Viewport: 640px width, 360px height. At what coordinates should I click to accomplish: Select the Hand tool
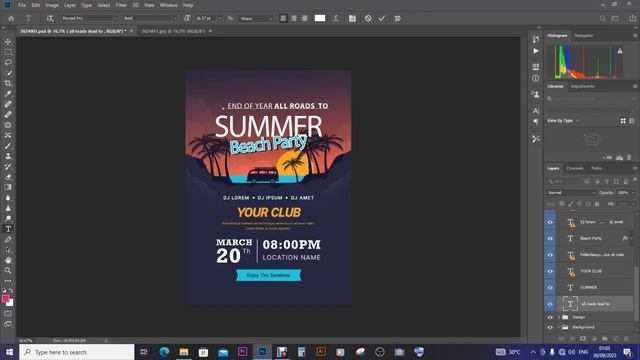pyautogui.click(x=8, y=260)
